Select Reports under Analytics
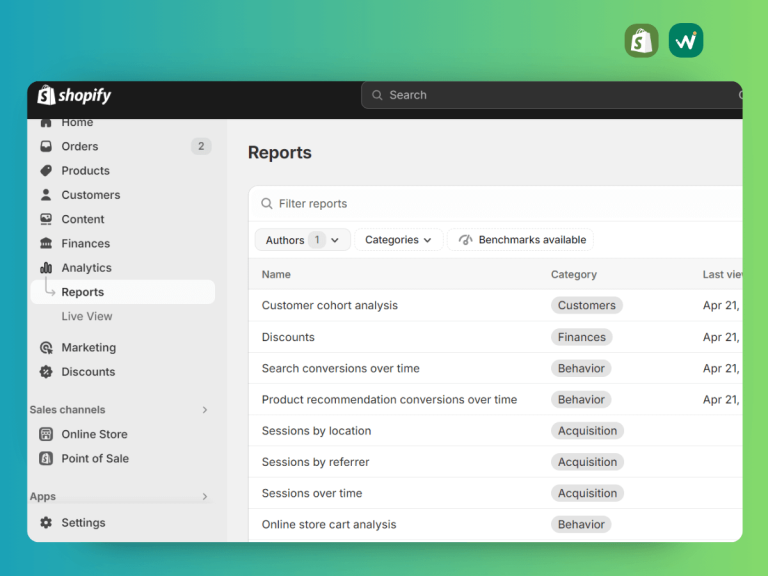 click(x=122, y=292)
